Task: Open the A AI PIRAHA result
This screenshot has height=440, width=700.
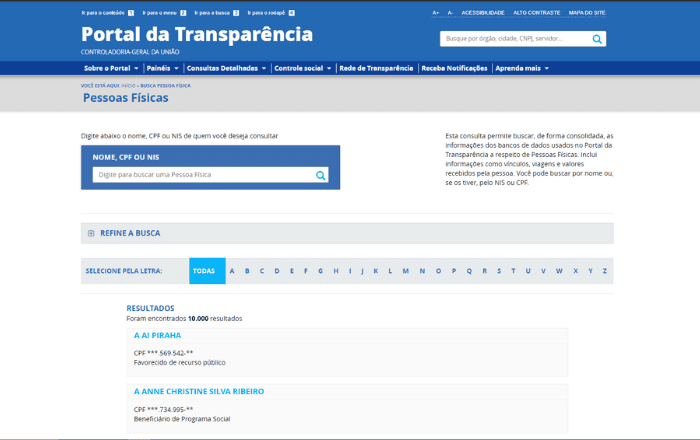Action: (158, 335)
